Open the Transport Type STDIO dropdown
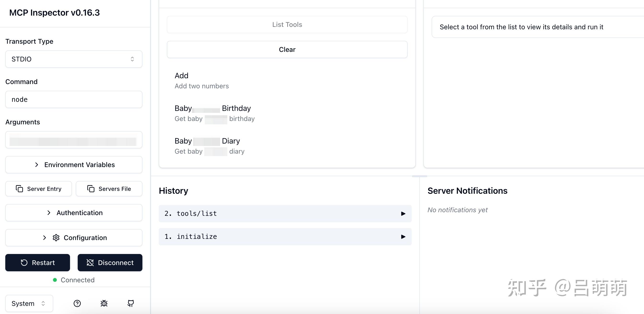The height and width of the screenshot is (314, 644). [74, 59]
